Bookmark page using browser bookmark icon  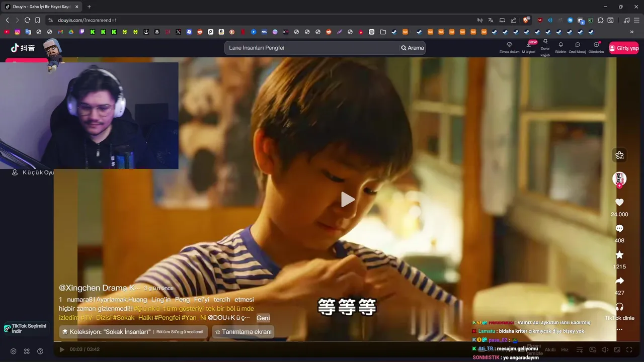click(37, 20)
